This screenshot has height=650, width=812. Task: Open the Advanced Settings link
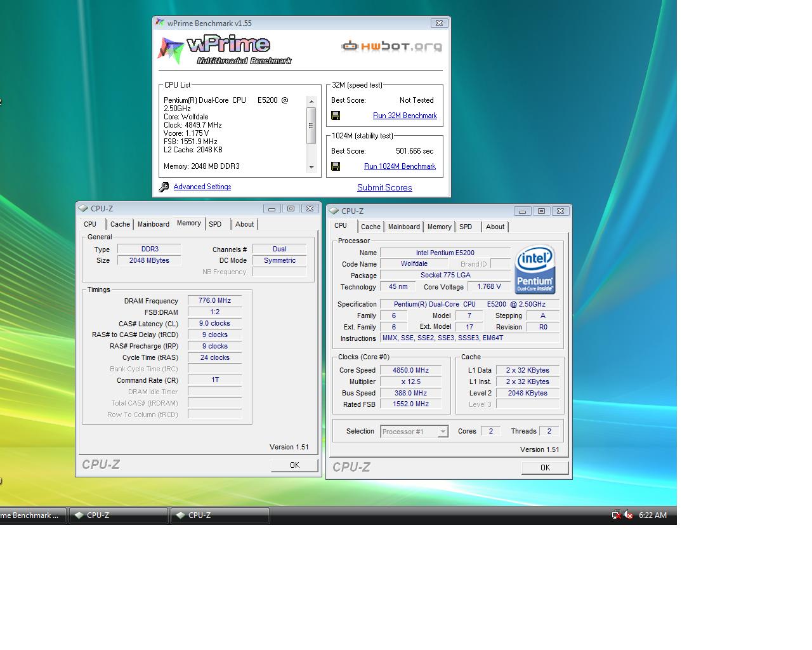(x=202, y=187)
